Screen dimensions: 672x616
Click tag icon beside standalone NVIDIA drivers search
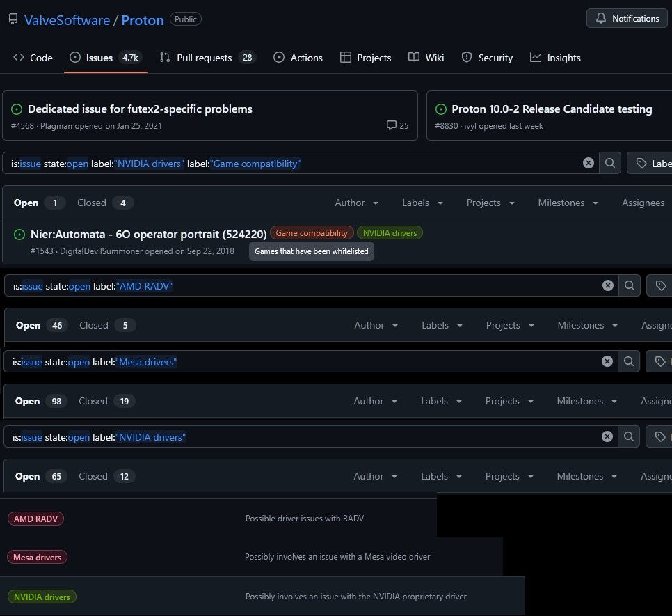point(660,437)
